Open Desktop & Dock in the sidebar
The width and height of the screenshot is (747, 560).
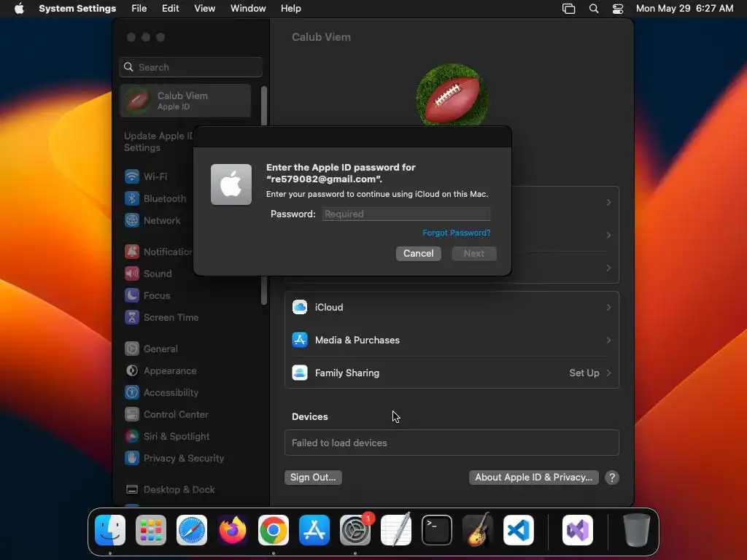point(169,490)
